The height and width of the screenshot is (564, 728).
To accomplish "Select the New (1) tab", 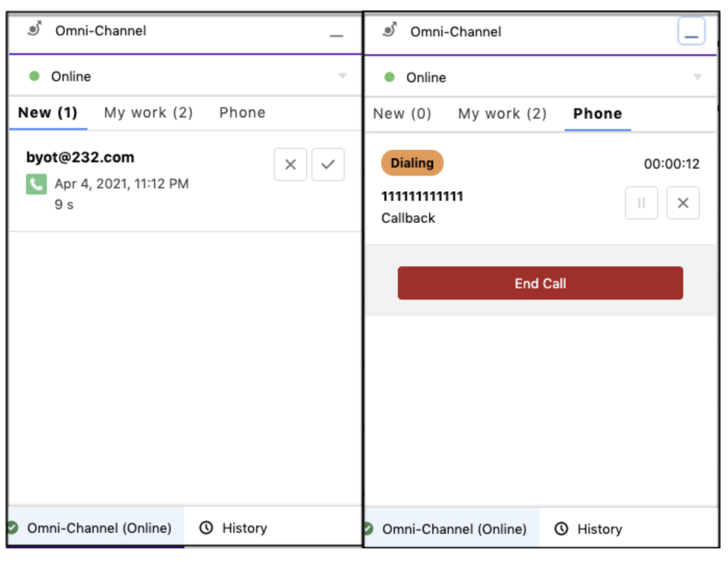I will (48, 112).
